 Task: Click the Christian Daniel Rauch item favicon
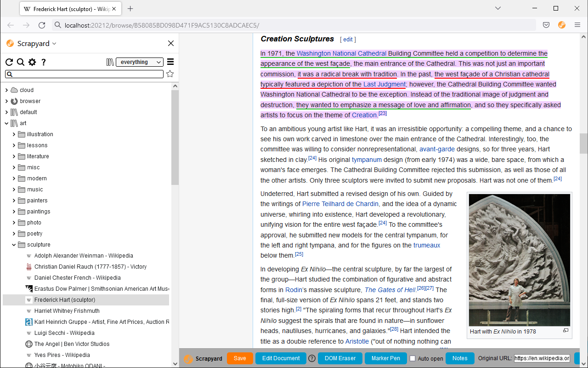pos(29,267)
